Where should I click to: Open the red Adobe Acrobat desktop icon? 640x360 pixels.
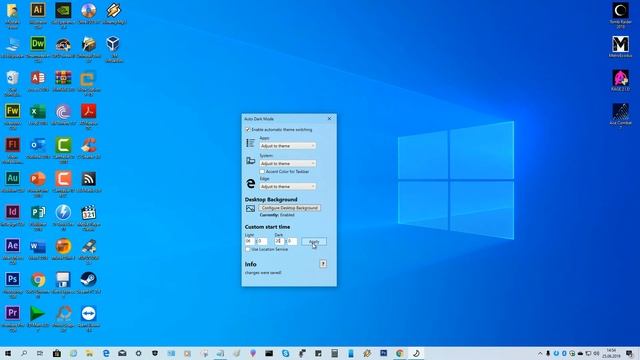[89, 111]
